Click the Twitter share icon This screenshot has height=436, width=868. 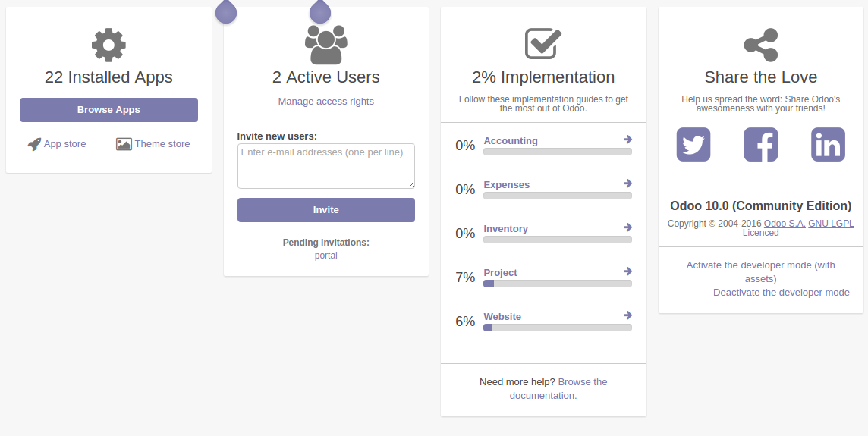693,144
